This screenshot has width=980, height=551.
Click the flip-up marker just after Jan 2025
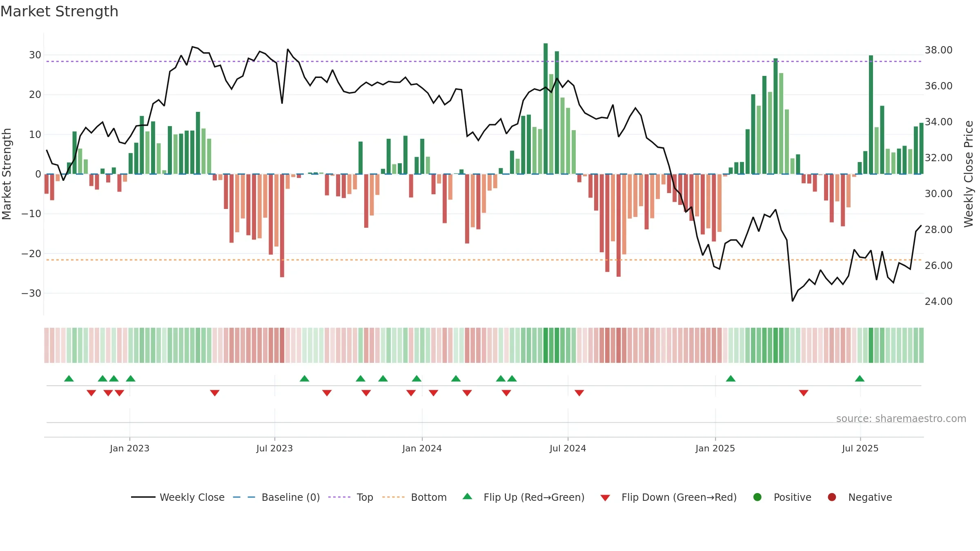pos(731,378)
